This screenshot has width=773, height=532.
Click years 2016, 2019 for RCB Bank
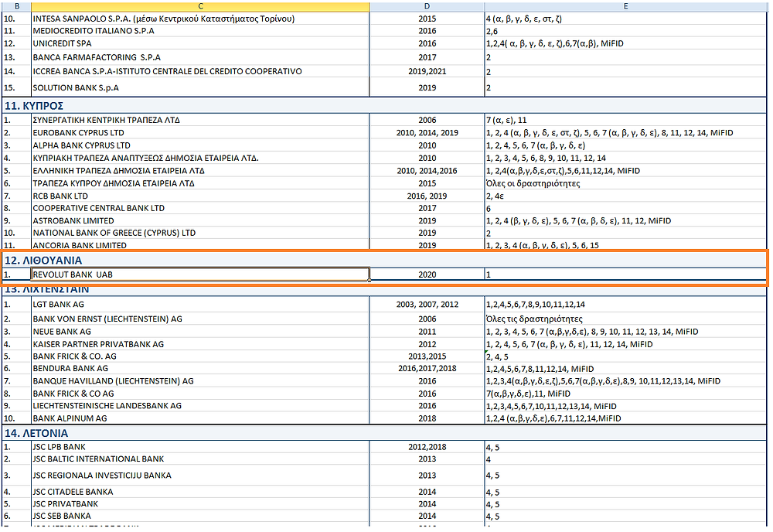427,196
